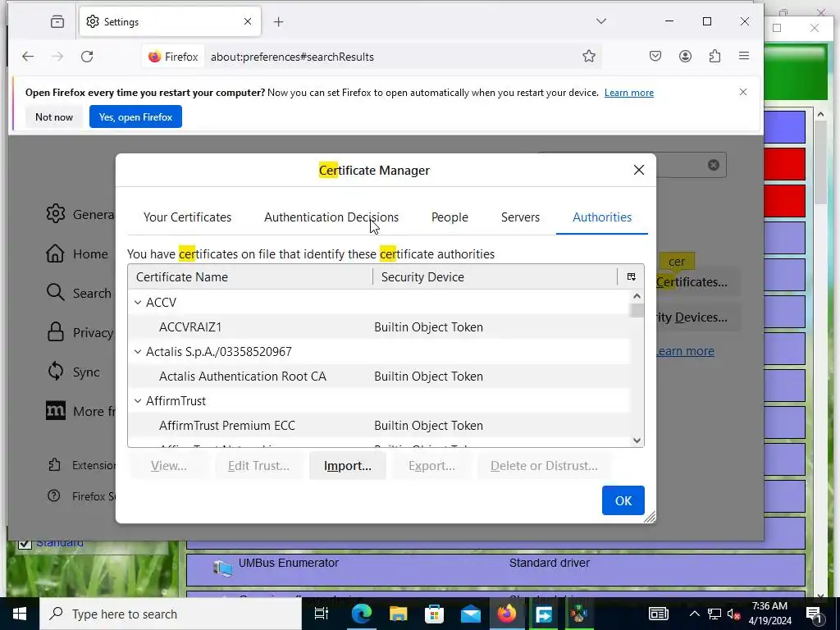This screenshot has height=630, width=840.
Task: Switch to the Servers tab
Action: (520, 217)
